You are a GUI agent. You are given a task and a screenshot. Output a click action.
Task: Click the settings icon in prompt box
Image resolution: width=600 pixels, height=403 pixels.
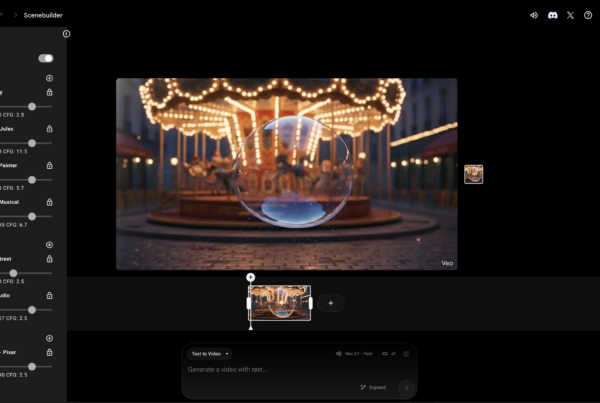[406, 354]
